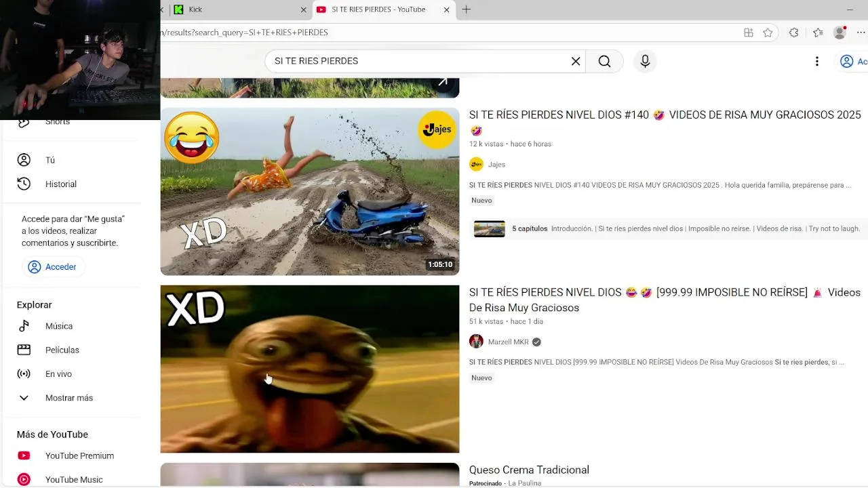Click YouTube Music logo icon
Viewport: 868px width, 488px height.
coord(24,479)
